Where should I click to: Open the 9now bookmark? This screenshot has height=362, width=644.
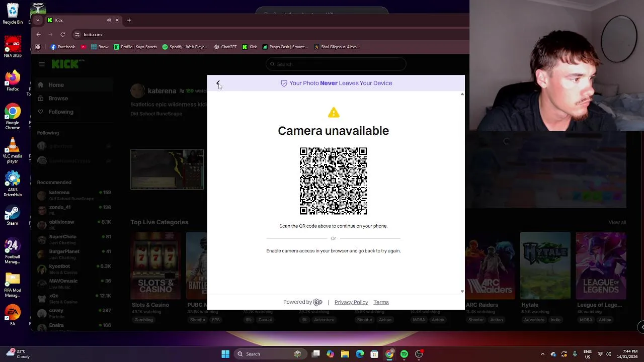[x=100, y=47]
